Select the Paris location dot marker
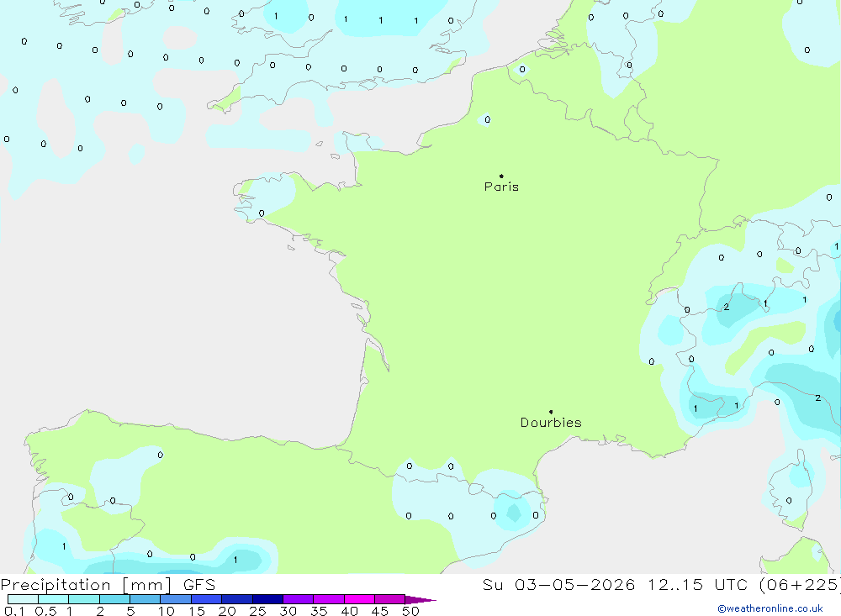841x616 pixels. [x=501, y=176]
